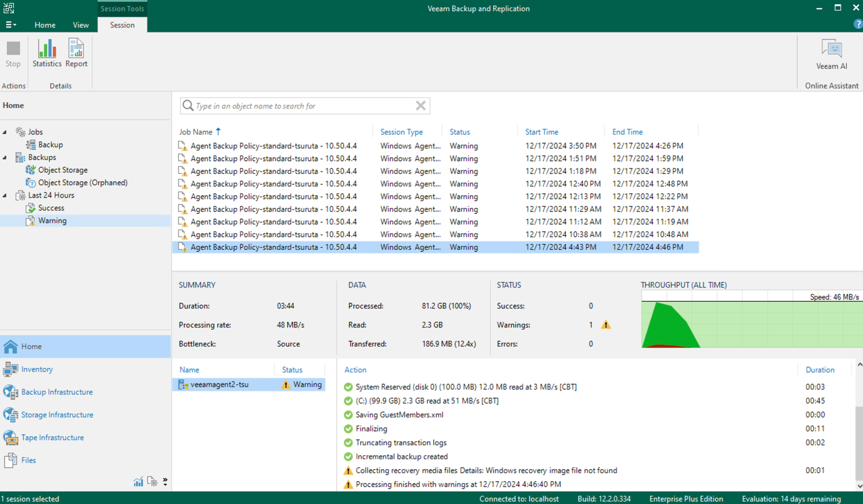Select session started 12/17/2024 1:51 PM
Screen dimensions: 863x504
[436, 158]
